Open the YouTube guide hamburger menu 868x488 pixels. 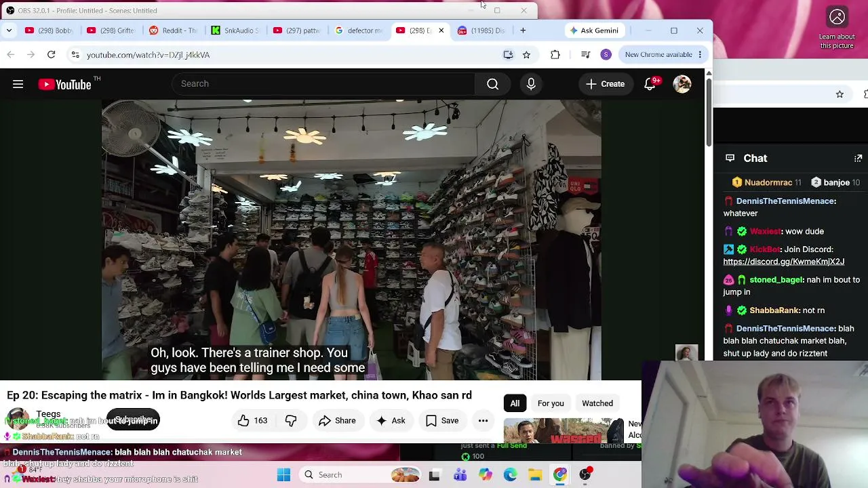coord(18,84)
